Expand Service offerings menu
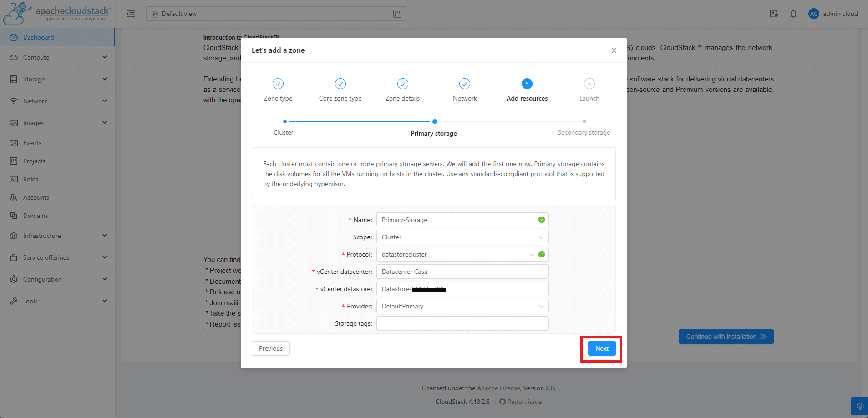868x418 pixels. (x=57, y=257)
